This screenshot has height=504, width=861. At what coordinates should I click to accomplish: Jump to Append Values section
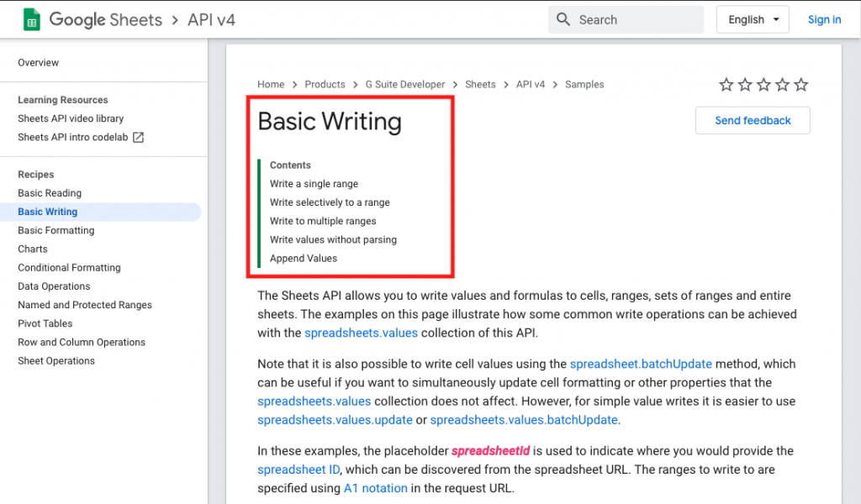pyautogui.click(x=303, y=259)
